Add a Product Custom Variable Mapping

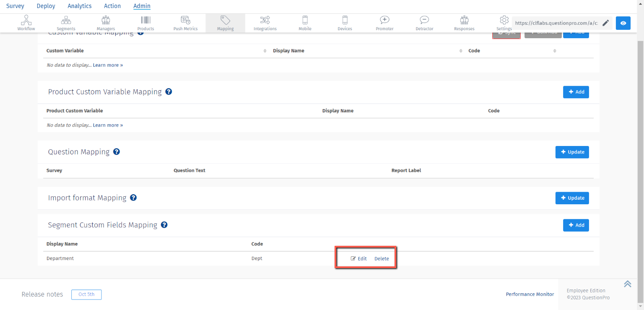tap(576, 92)
